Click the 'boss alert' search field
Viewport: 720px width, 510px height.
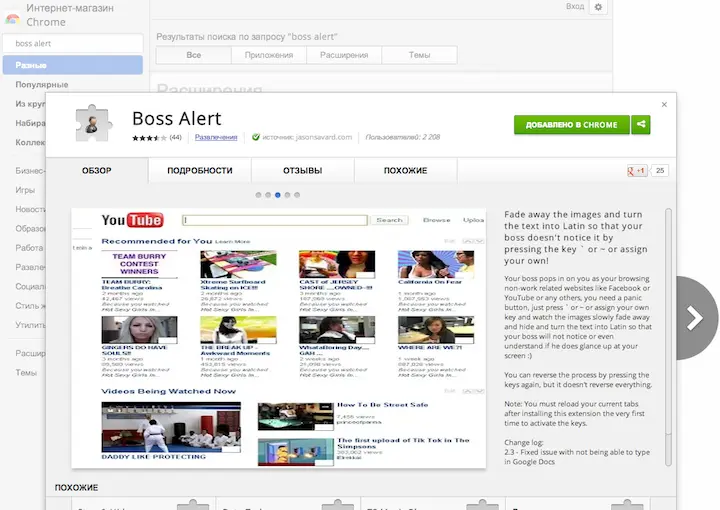point(73,44)
